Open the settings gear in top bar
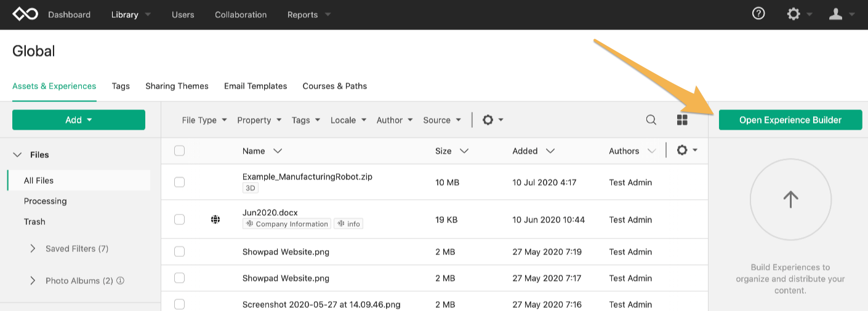This screenshot has width=868, height=311. coord(794,14)
